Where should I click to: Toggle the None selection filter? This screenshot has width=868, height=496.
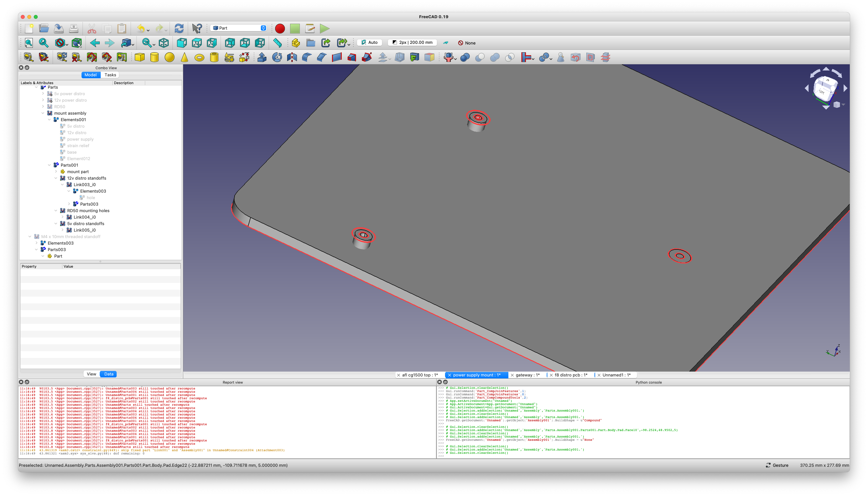[x=466, y=43]
